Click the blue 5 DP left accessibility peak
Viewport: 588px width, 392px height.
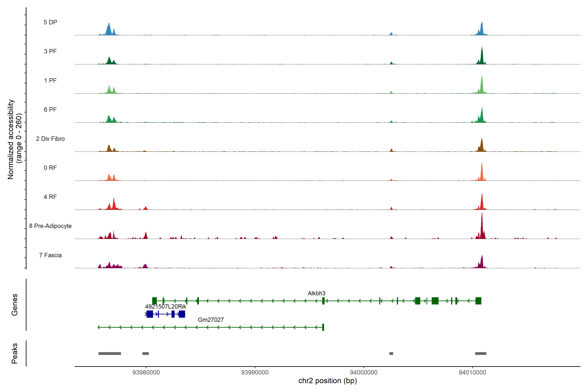coord(109,30)
